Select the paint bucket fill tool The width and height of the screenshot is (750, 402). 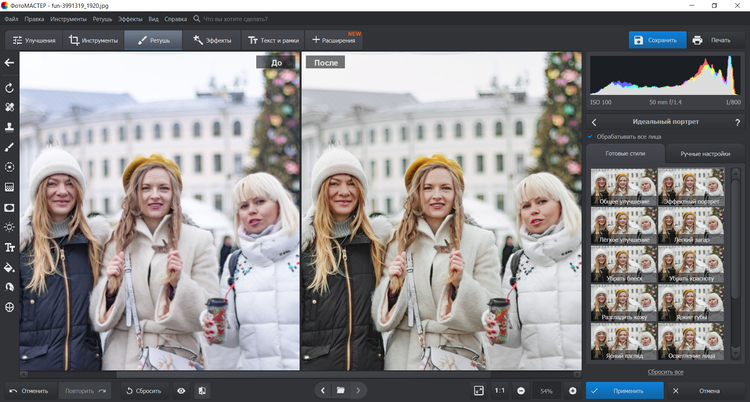pos(9,267)
